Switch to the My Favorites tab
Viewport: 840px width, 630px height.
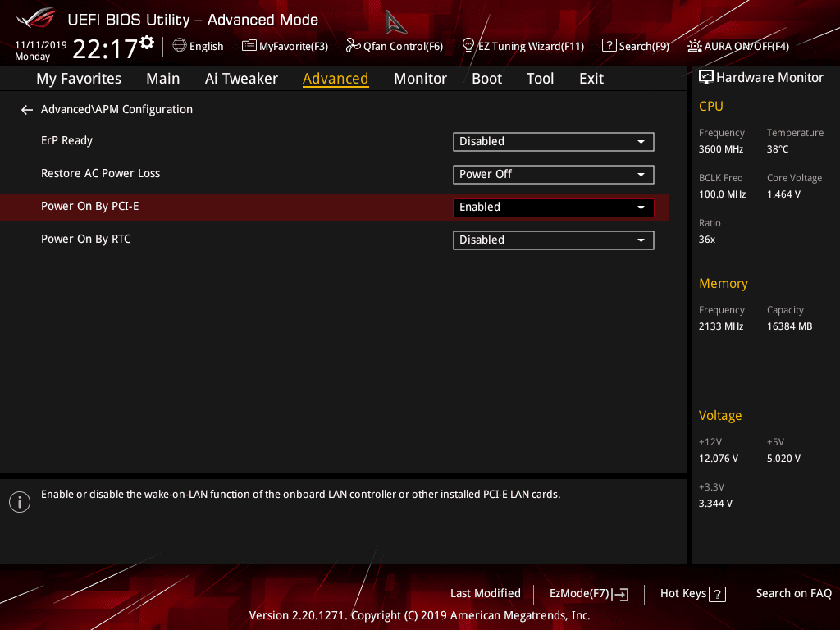pos(79,79)
